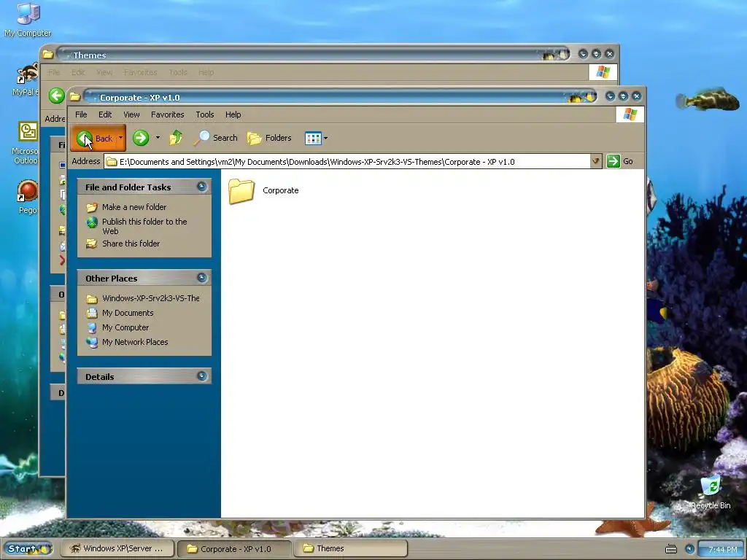The image size is (747, 560).
Task: Click Publish this folder to the Web
Action: tap(144, 226)
